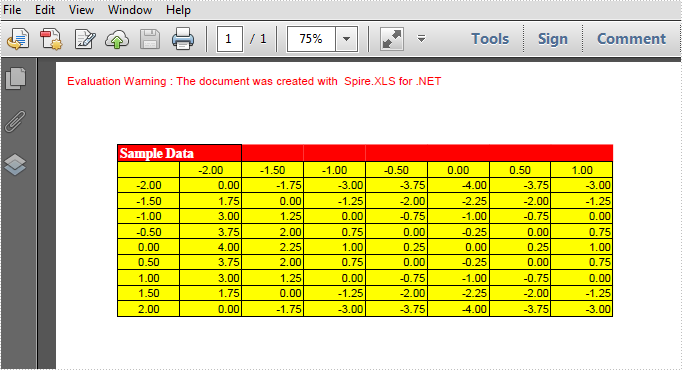Open the Comment pane
682x370 pixels.
coord(632,39)
